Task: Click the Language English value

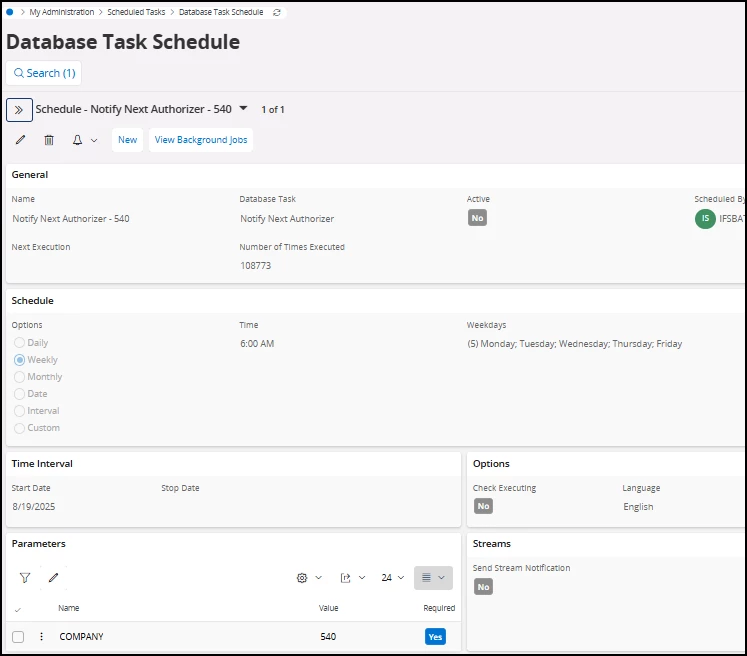Action: point(638,506)
